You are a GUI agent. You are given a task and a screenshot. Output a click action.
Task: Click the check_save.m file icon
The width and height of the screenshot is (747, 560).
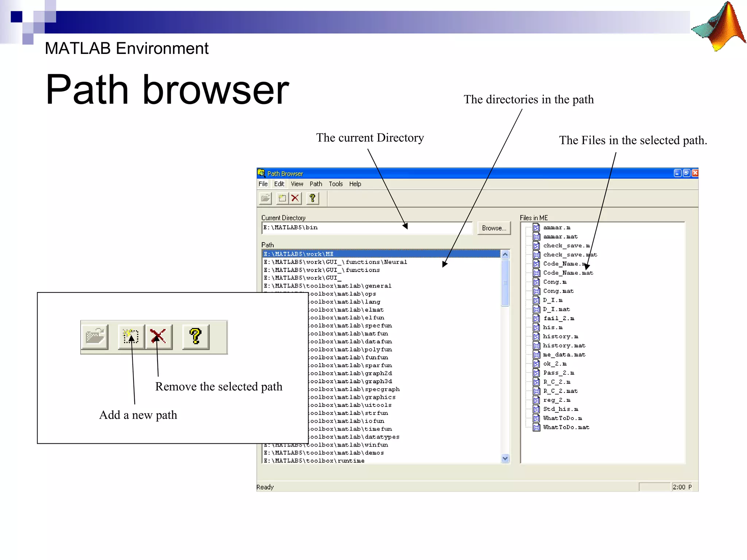click(x=536, y=246)
